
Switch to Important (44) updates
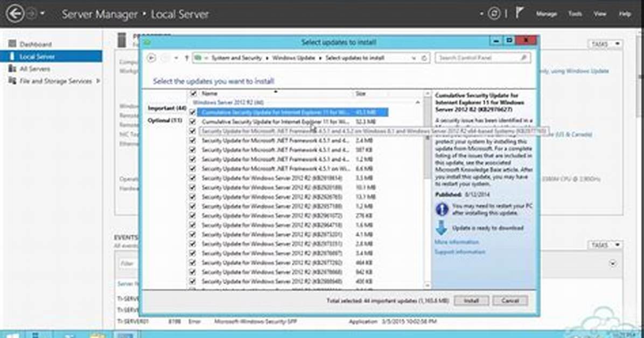(x=167, y=108)
